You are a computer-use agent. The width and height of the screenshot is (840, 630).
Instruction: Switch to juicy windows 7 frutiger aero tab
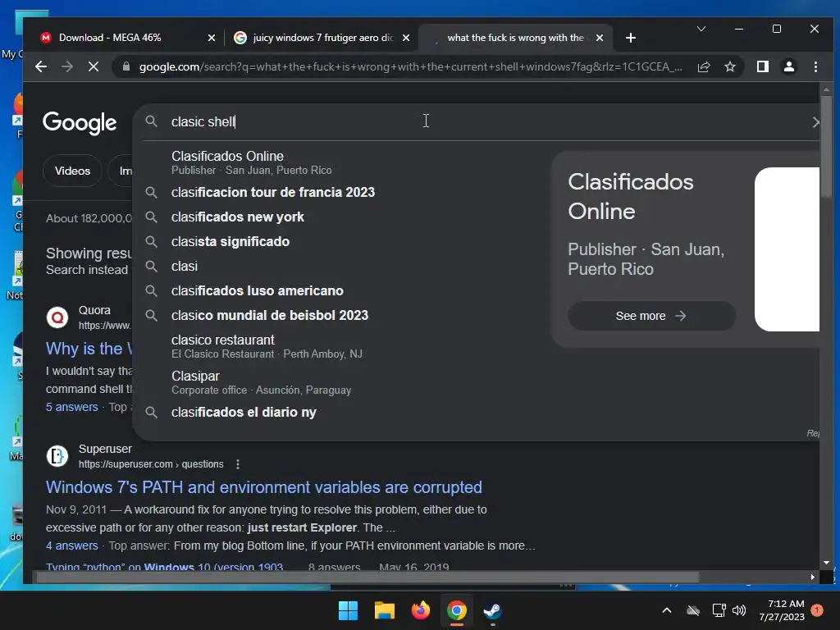coord(322,38)
